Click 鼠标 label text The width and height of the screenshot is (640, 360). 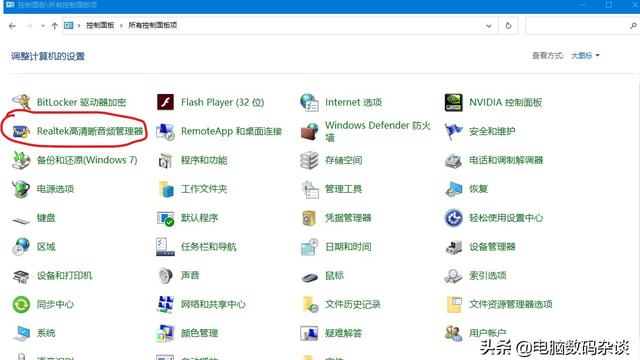[x=334, y=276]
